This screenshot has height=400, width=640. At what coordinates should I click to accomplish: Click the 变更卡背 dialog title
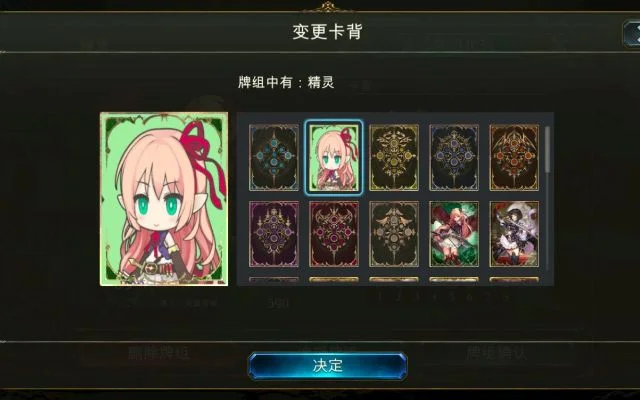pyautogui.click(x=327, y=31)
